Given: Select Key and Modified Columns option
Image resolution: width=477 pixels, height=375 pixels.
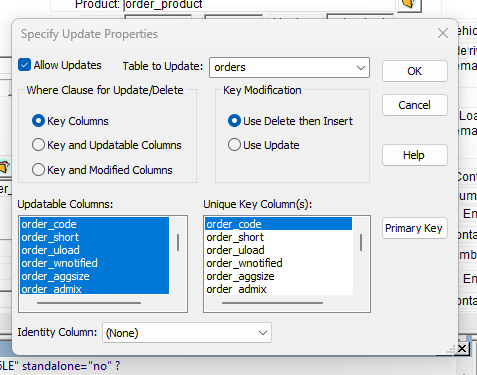Looking at the screenshot, I should click(x=38, y=170).
